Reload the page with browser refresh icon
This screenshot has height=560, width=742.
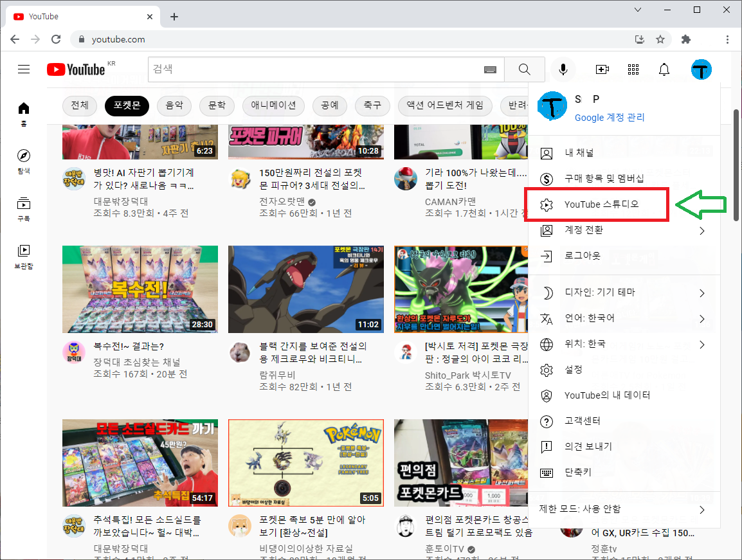(56, 39)
